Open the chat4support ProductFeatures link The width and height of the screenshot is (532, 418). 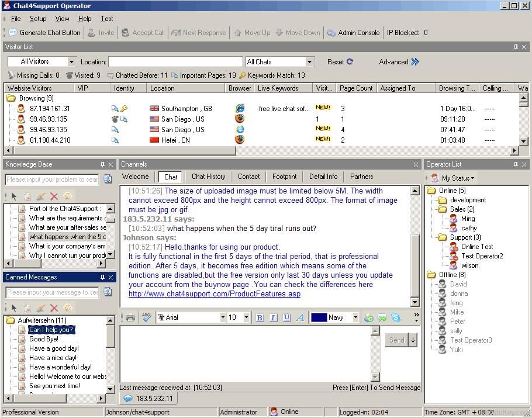[x=214, y=294]
